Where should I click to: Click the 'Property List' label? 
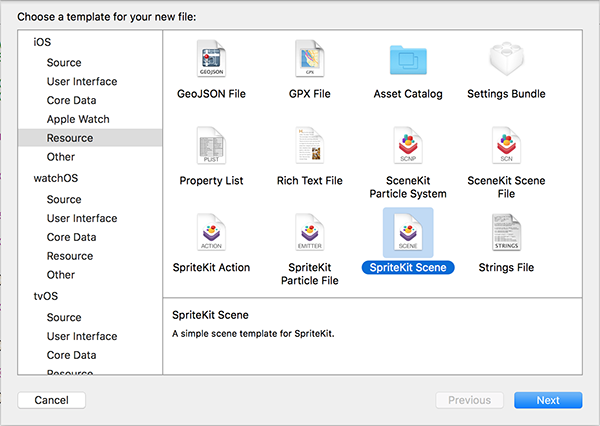pos(211,181)
